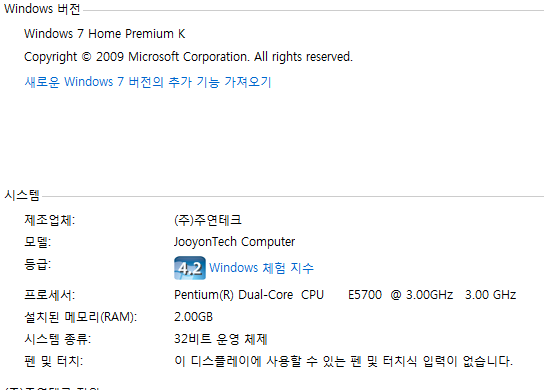
Task: Select the 'Windows 7 Home Premium K' text
Action: click(104, 34)
